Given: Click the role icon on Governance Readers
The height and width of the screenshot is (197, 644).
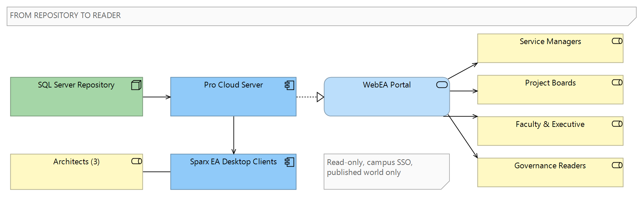Looking at the screenshot, I should point(617,165).
